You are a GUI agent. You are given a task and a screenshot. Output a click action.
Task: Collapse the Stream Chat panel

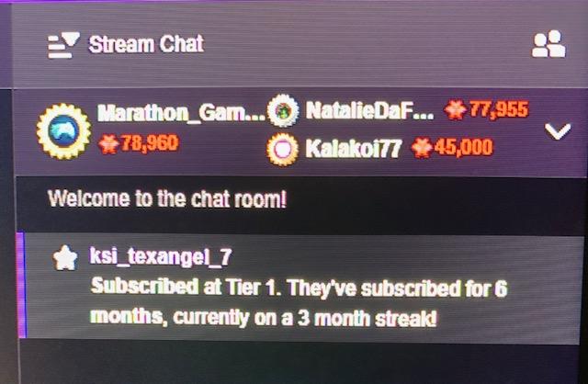click(x=63, y=45)
